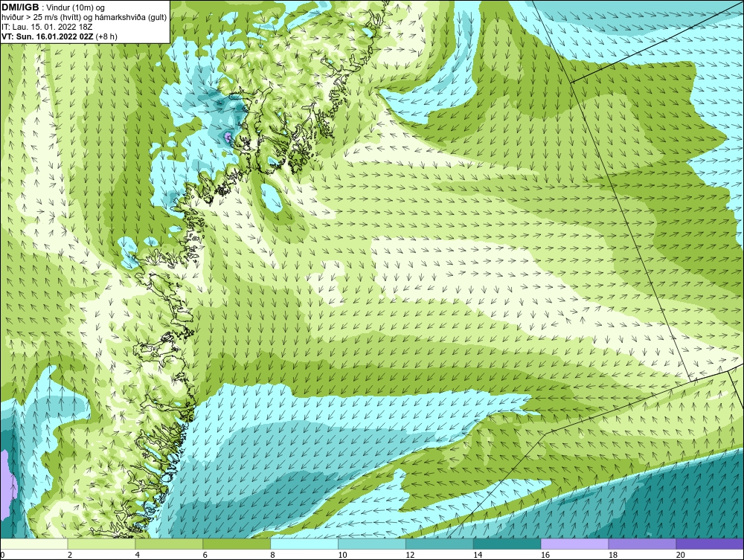Click the 16–18 m/s lavender legend swatch
Screen dimensions: 744x560
tap(574, 544)
